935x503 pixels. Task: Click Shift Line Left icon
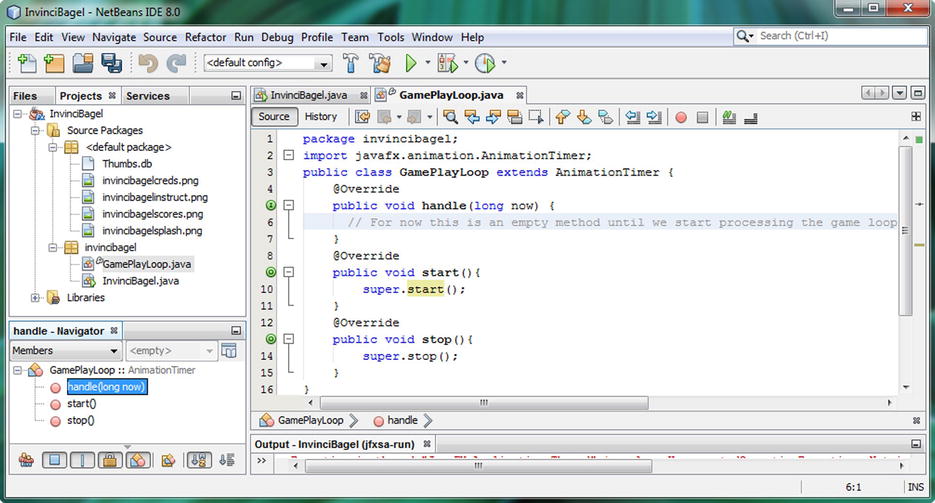coord(633,117)
